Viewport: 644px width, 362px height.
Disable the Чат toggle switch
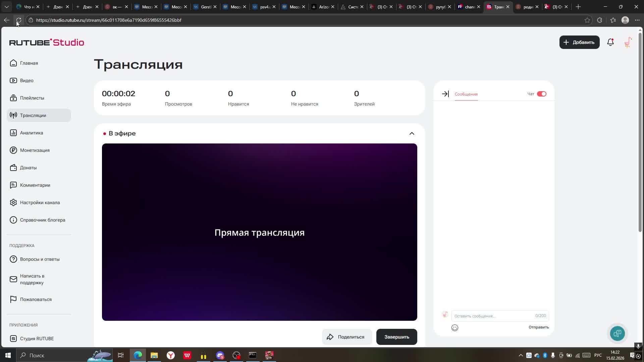coord(542,94)
